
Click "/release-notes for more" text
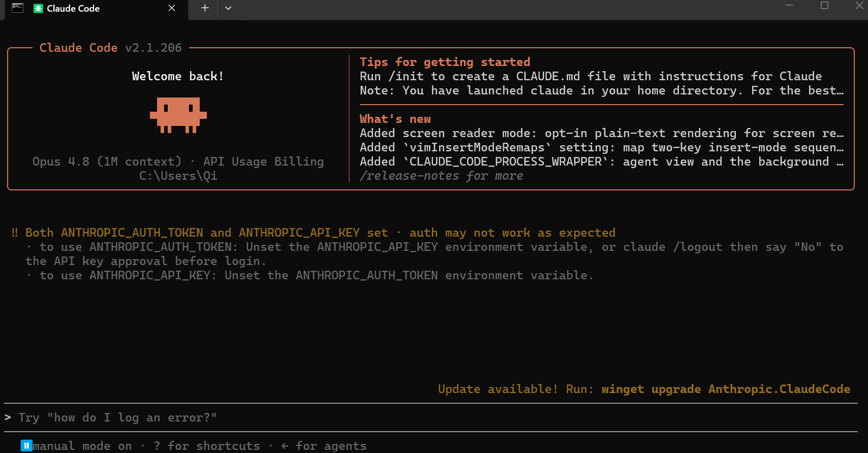(x=441, y=176)
